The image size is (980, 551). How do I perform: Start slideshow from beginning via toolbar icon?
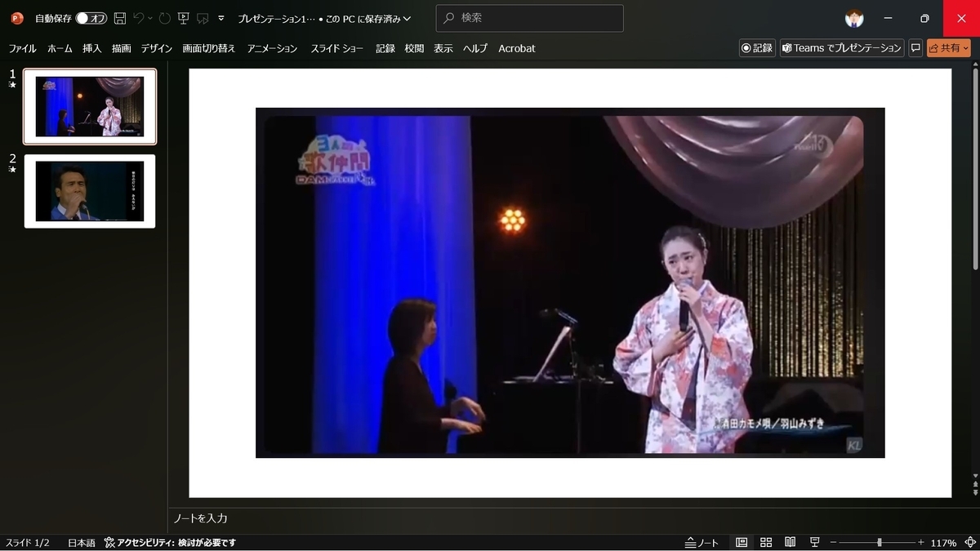pos(184,18)
